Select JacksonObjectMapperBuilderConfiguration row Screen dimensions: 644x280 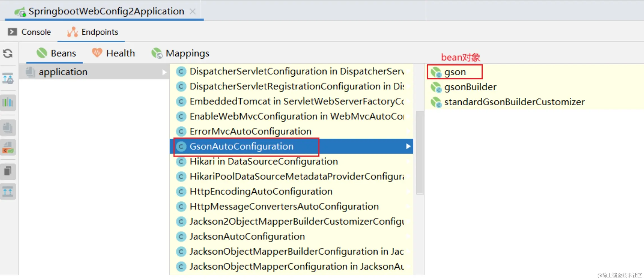point(291,251)
